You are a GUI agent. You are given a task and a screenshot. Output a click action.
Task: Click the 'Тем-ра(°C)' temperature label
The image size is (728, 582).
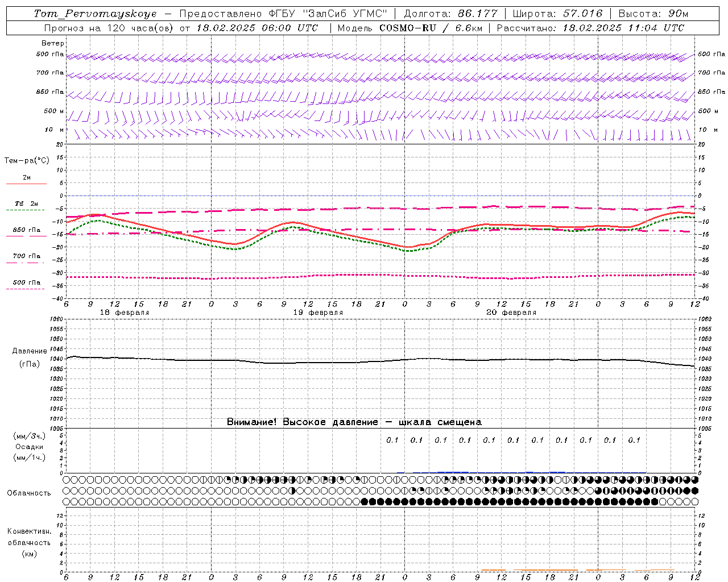coord(27,161)
